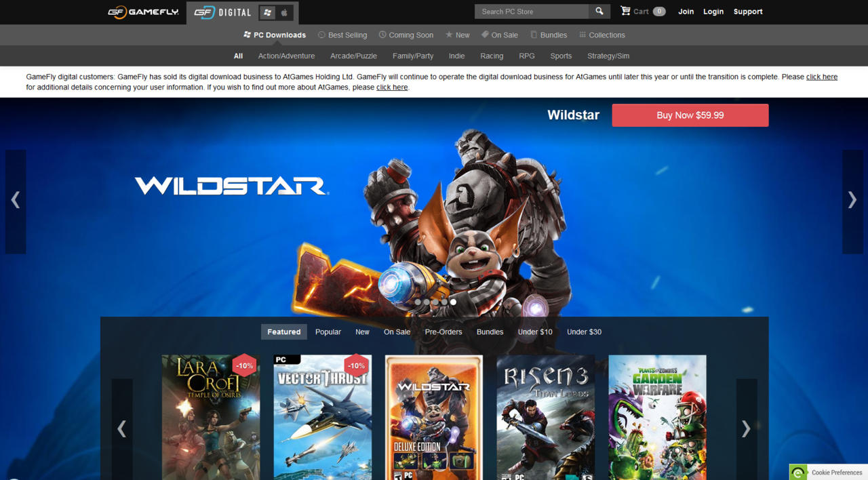
Task: Click Buy Now $59.99 button
Action: 690,115
